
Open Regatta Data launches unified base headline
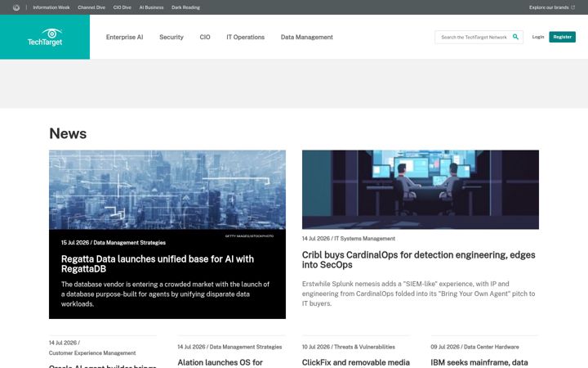(x=158, y=264)
